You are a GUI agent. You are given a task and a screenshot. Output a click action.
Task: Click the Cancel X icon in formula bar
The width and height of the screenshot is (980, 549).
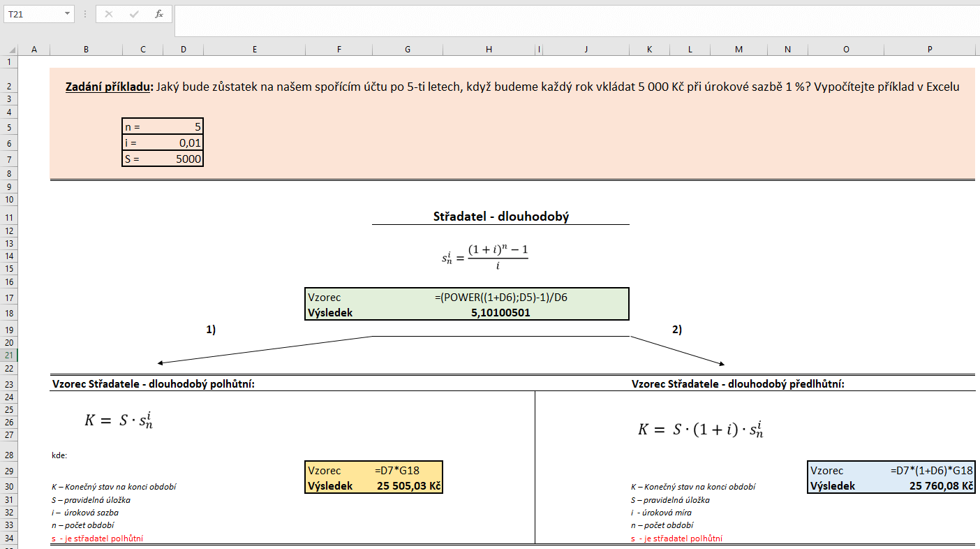pyautogui.click(x=109, y=14)
